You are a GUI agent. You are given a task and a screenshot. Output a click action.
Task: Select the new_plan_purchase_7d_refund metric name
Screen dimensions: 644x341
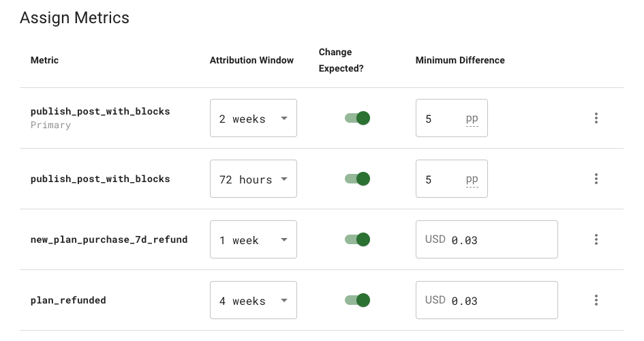click(x=109, y=239)
